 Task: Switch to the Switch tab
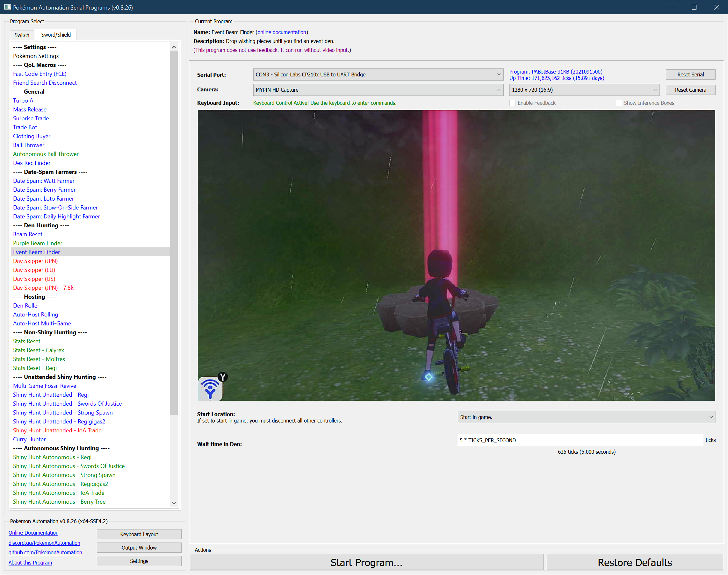pyautogui.click(x=22, y=35)
